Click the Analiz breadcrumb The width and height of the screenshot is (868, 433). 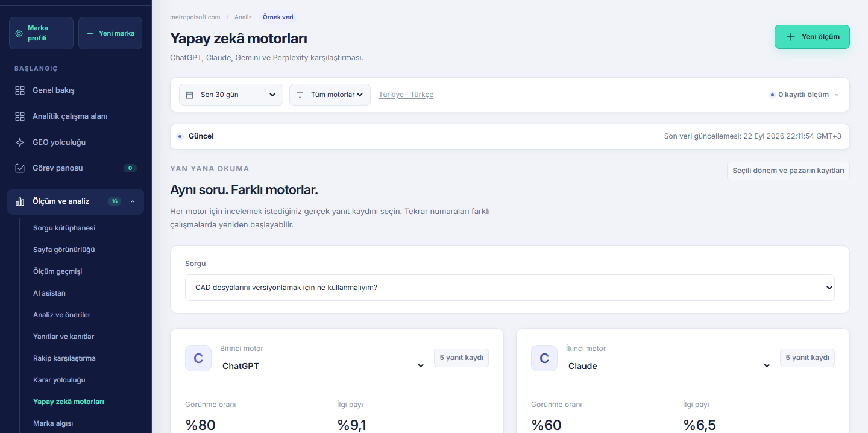pyautogui.click(x=243, y=17)
